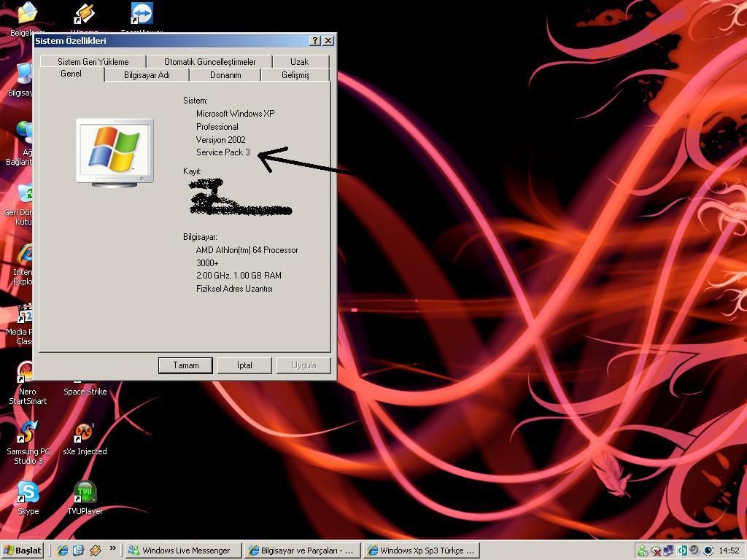The width and height of the screenshot is (747, 560).
Task: Click the Tamam button
Action: [x=186, y=365]
